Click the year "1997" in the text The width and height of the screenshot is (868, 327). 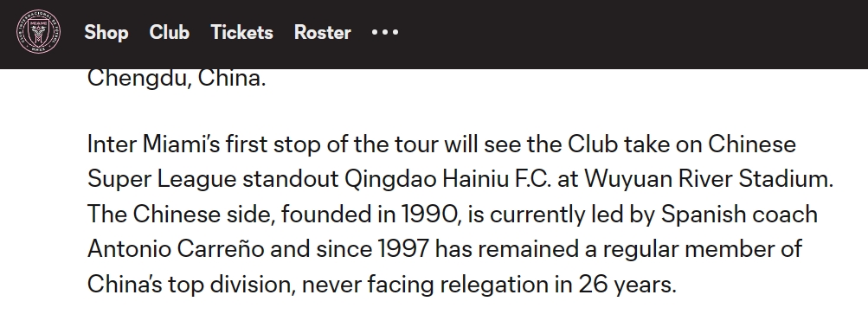click(403, 249)
